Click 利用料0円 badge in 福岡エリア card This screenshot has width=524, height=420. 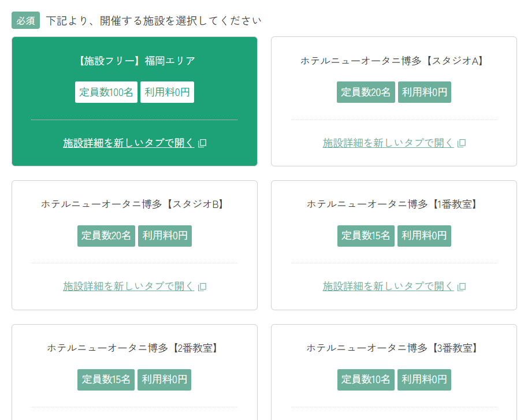[167, 92]
